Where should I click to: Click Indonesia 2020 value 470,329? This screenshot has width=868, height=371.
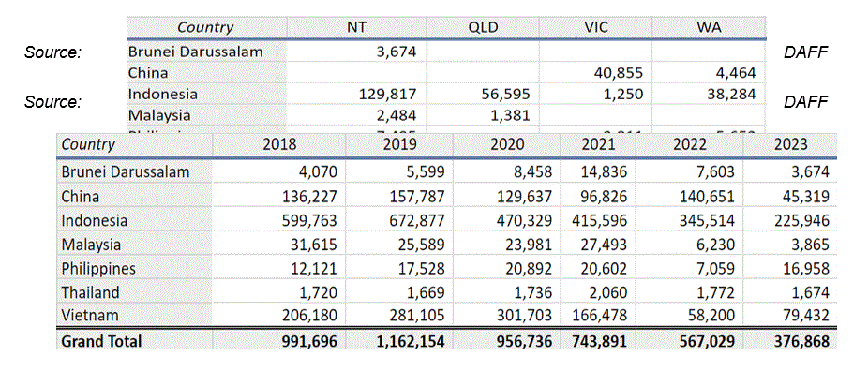525,220
